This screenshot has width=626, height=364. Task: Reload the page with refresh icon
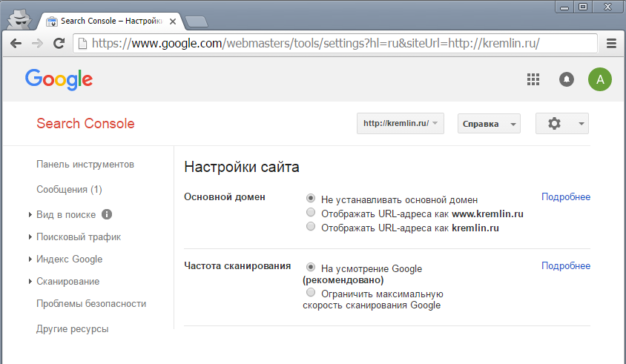(x=59, y=43)
